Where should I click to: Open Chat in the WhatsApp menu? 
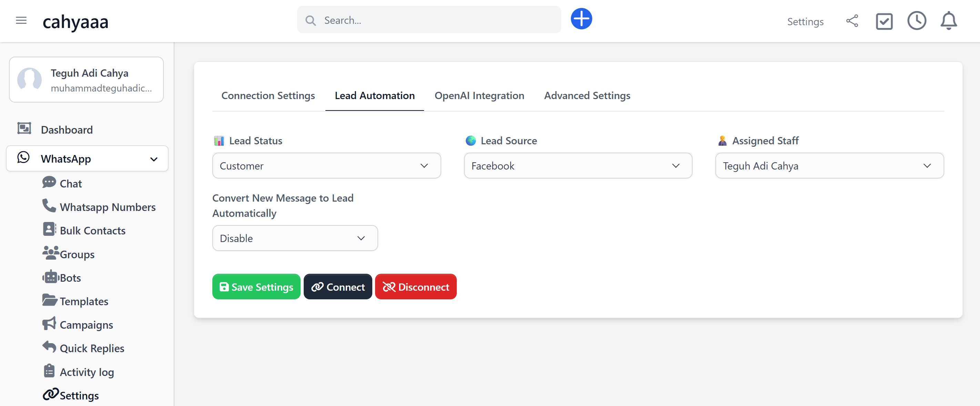[x=70, y=184]
